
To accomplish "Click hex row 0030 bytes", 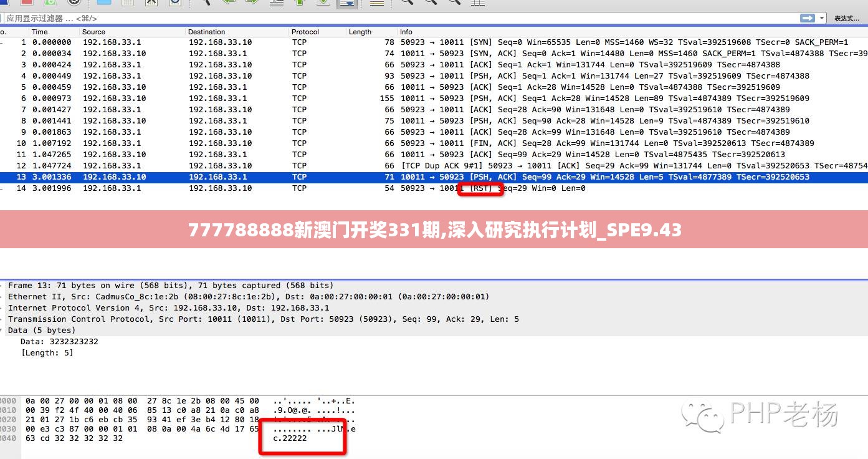I will [x=142, y=429].
